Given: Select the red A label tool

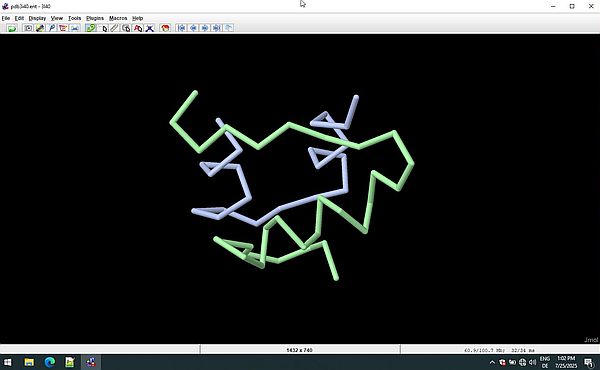Looking at the screenshot, I should click(x=138, y=28).
